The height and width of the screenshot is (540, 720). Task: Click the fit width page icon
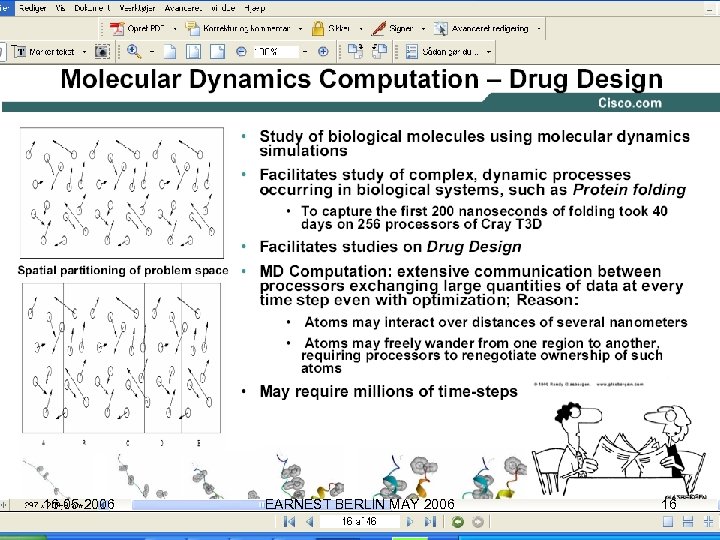coord(217,52)
